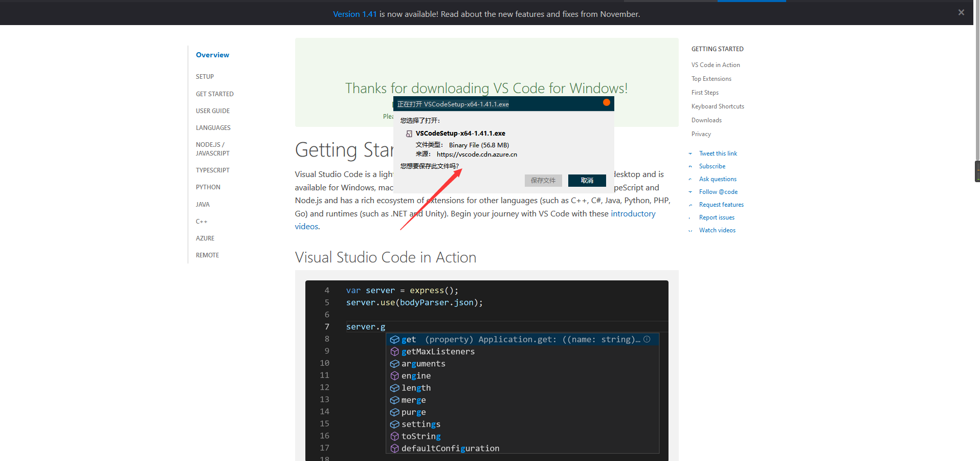Image resolution: width=980 pixels, height=461 pixels.
Task: Click Watch videos link
Action: tap(717, 230)
